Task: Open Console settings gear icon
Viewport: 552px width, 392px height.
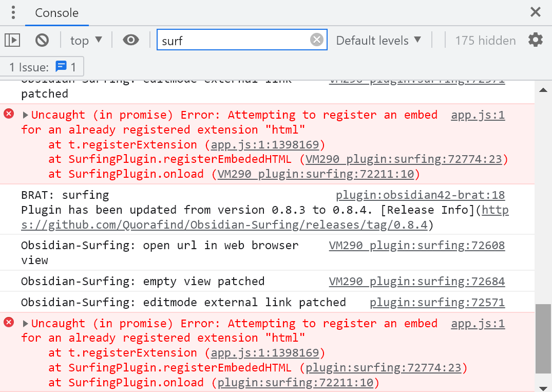Action: (536, 40)
